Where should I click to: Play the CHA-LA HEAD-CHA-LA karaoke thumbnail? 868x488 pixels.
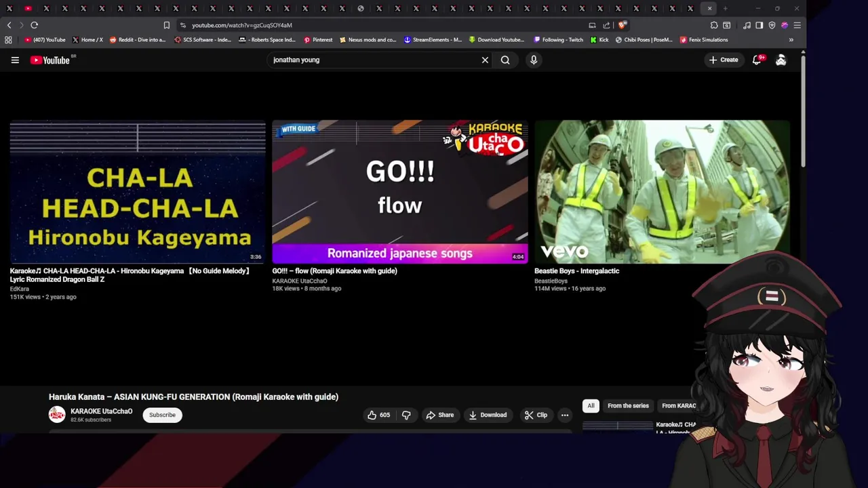(x=138, y=192)
